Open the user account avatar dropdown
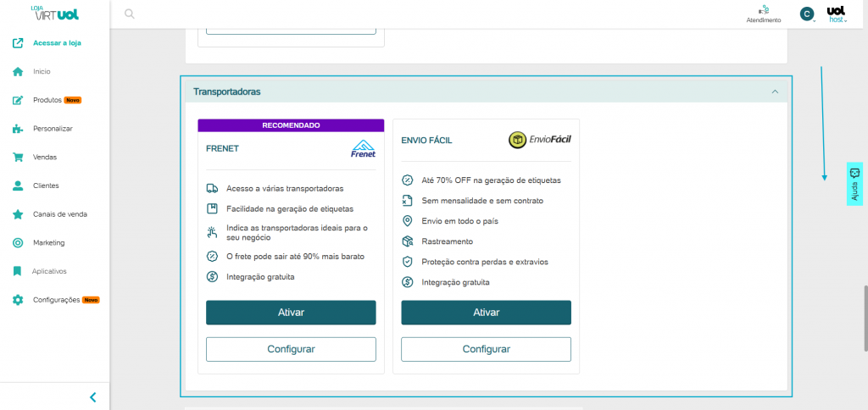Image resolution: width=868 pixels, height=410 pixels. pos(807,14)
